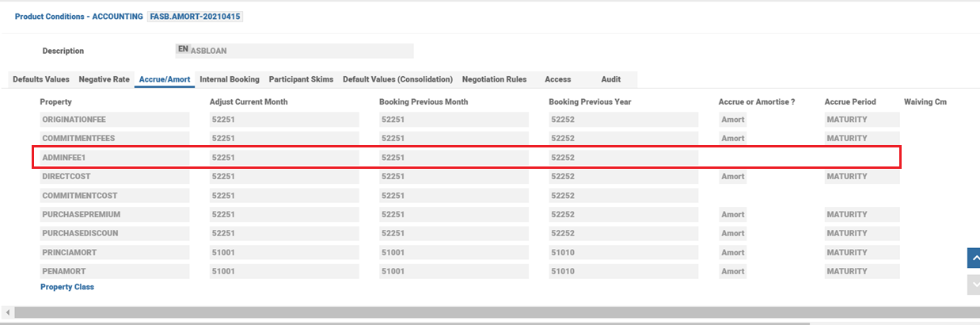Select the ADMINFEE1 property field
Screen dimensions: 980x325
(x=115, y=158)
